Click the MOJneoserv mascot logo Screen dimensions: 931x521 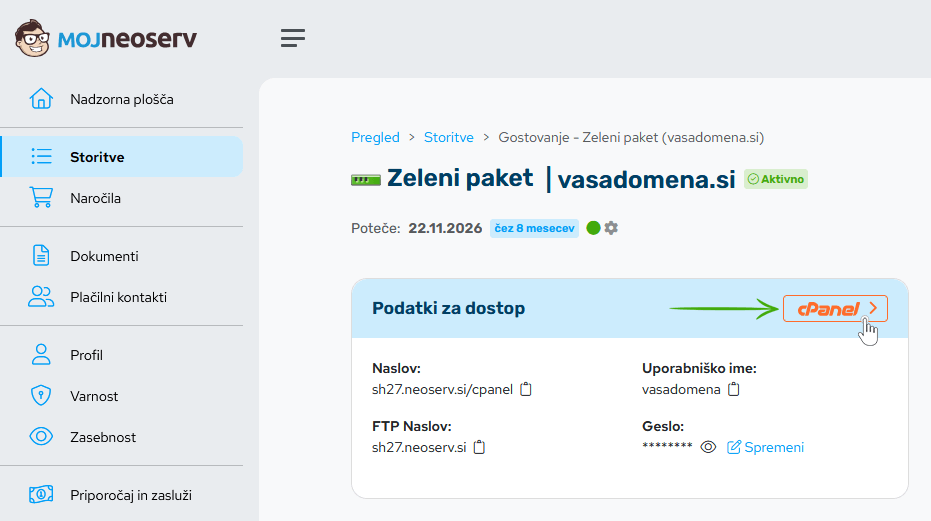pos(32,39)
